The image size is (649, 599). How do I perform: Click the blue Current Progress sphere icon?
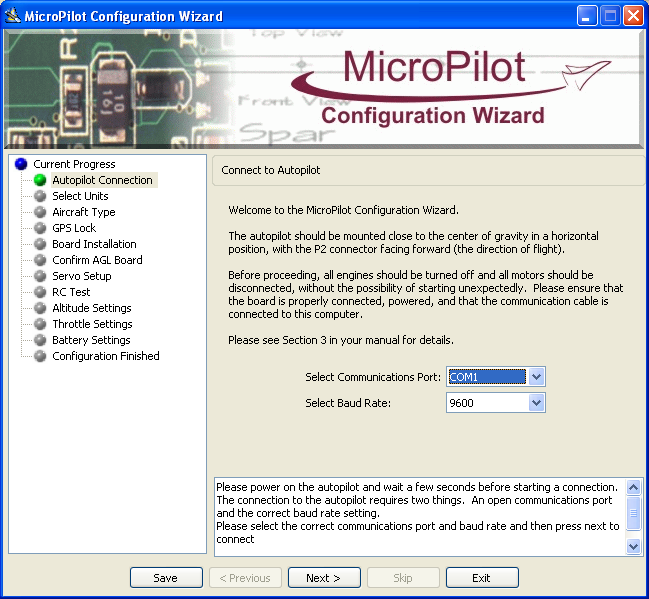[x=21, y=164]
